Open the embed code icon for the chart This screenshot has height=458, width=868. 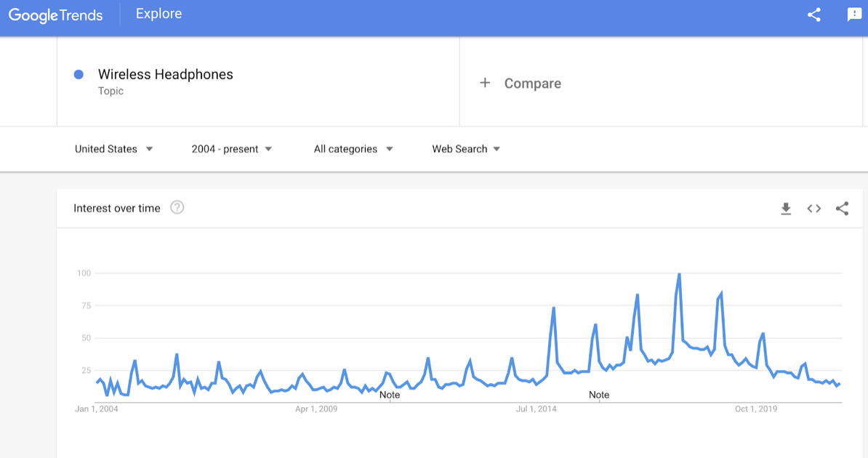pyautogui.click(x=813, y=209)
